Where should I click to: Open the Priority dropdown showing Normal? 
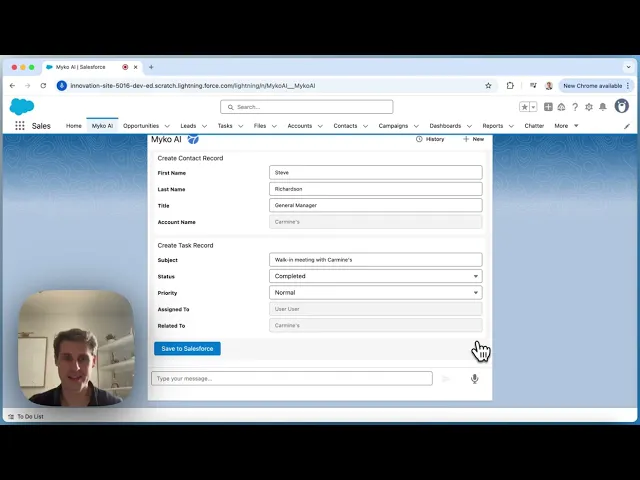pos(376,292)
